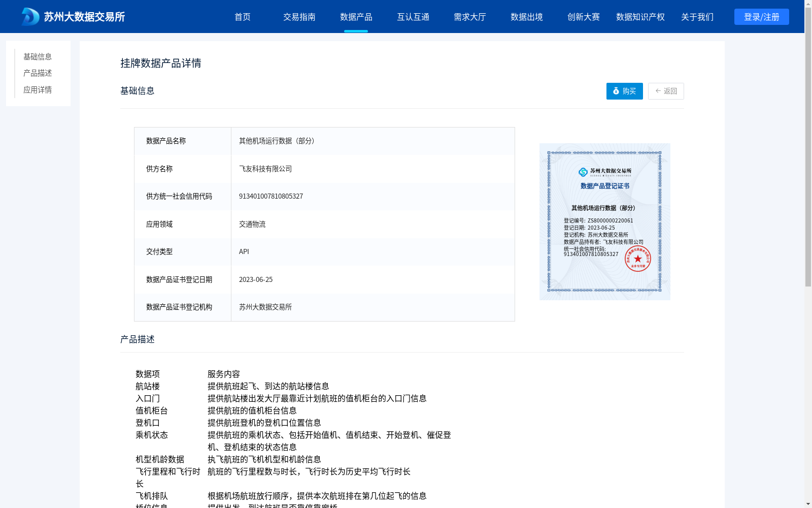This screenshot has height=508, width=812.
Task: Go to 需求大厅 page
Action: [470, 17]
